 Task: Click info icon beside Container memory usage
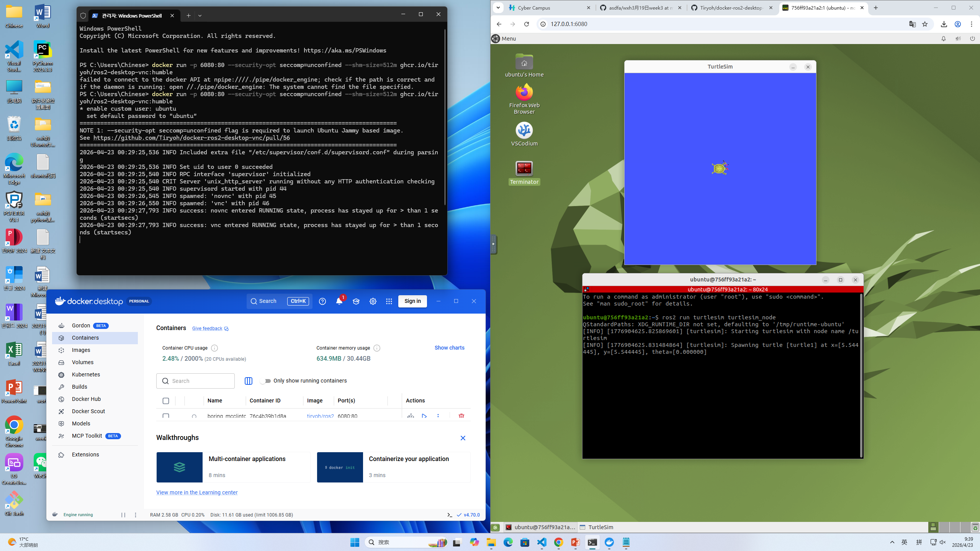[377, 348]
